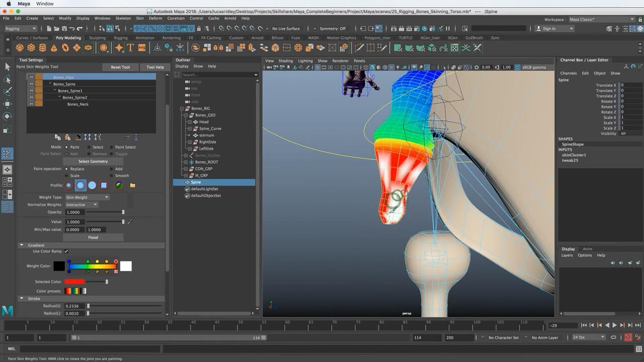Open the Skin menu in menu bar
The width and height of the screenshot is (644, 362).
click(139, 18)
